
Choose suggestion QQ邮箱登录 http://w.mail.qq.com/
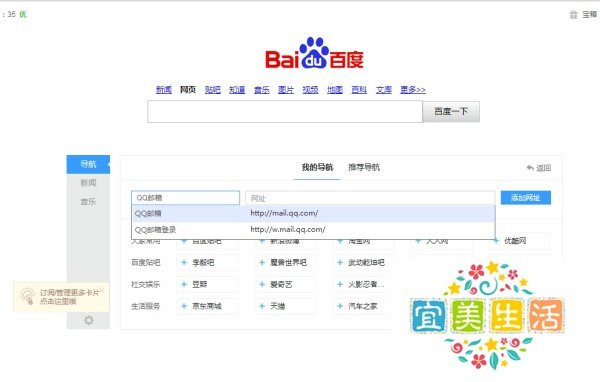pyautogui.click(x=313, y=230)
